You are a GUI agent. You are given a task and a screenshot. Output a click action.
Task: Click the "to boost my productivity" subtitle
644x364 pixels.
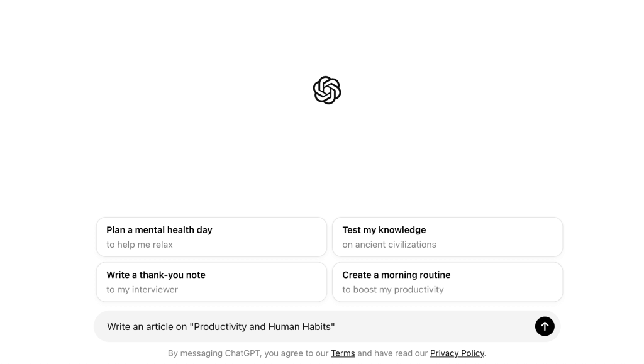pyautogui.click(x=393, y=290)
